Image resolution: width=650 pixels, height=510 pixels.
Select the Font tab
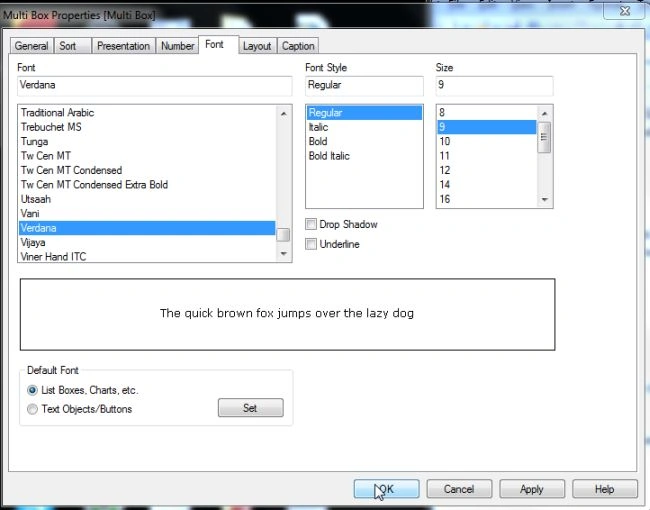218,44
